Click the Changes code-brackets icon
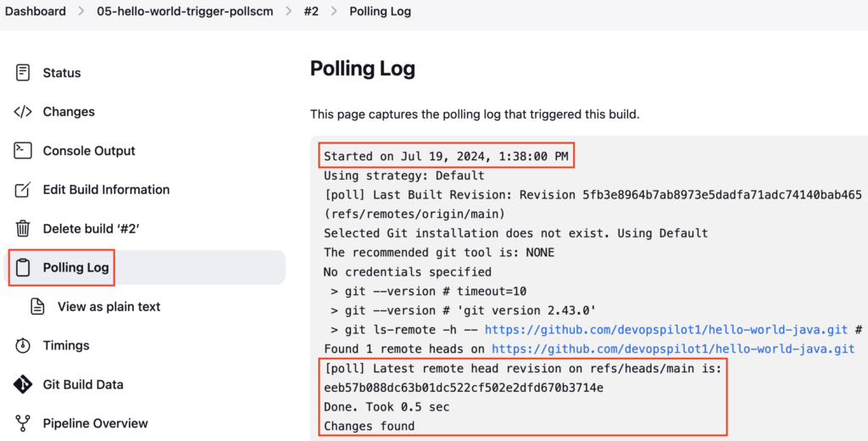Image resolution: width=868 pixels, height=441 pixels. 23,112
